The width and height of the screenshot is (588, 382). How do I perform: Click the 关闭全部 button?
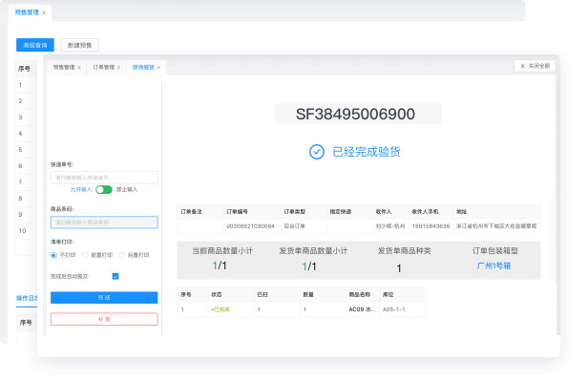535,66
